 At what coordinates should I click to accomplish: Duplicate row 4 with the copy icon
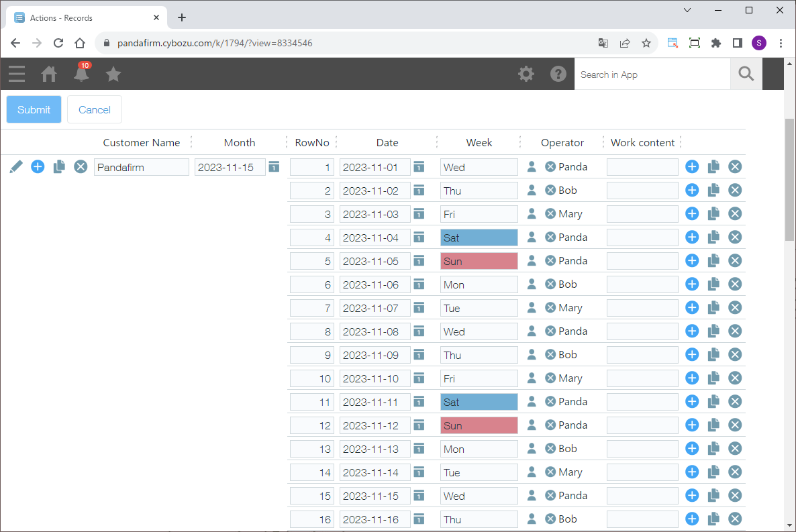(713, 237)
